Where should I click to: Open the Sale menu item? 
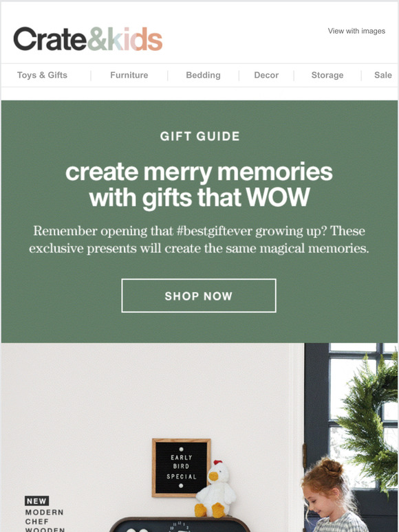[x=383, y=75]
